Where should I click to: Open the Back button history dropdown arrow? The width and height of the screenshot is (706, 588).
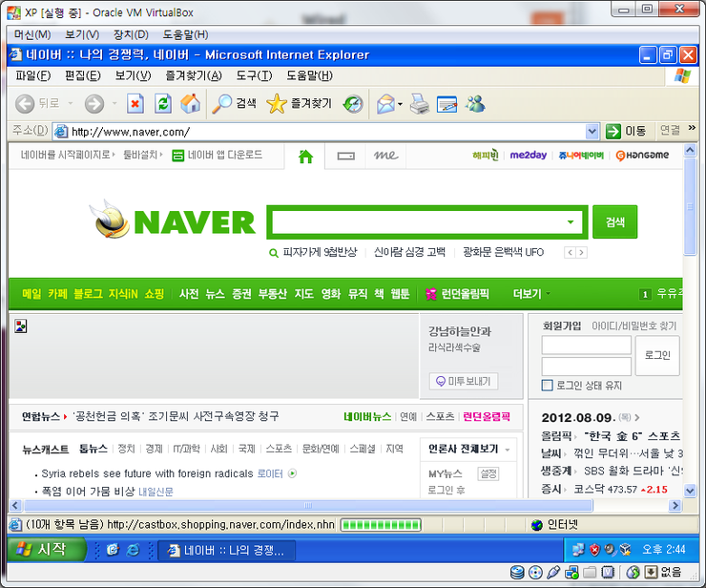71,104
